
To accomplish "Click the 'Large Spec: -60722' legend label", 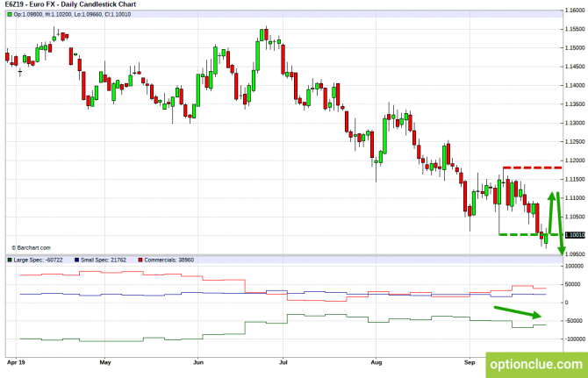I will [x=38, y=260].
